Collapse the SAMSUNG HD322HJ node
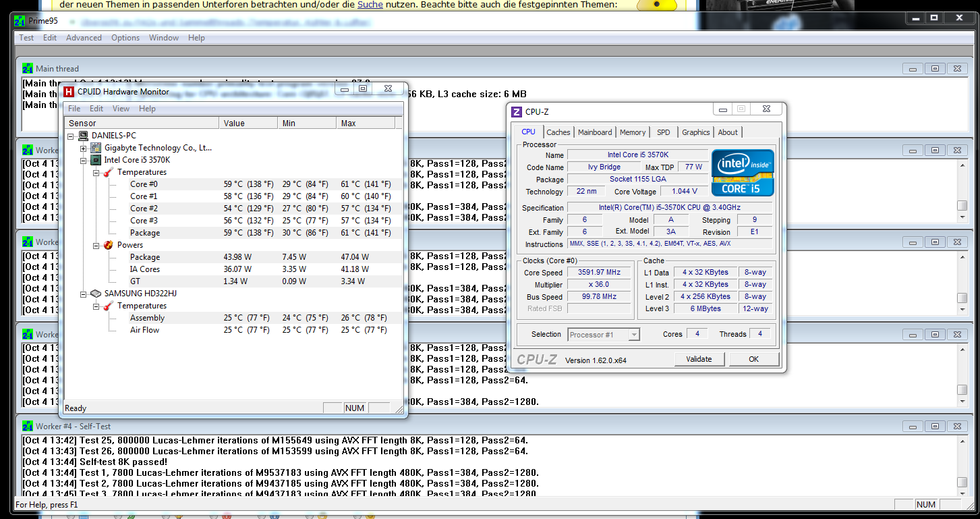980x519 pixels. tap(84, 294)
